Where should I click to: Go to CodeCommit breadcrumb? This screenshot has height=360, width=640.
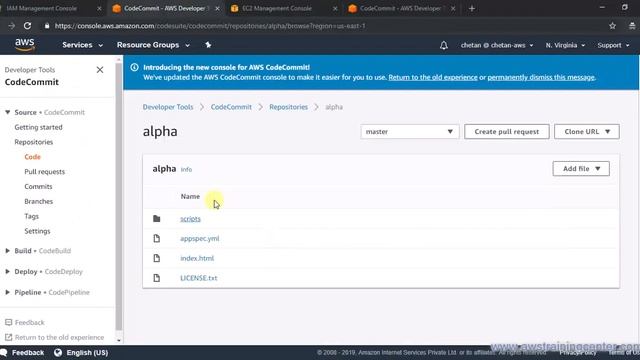coord(231,107)
